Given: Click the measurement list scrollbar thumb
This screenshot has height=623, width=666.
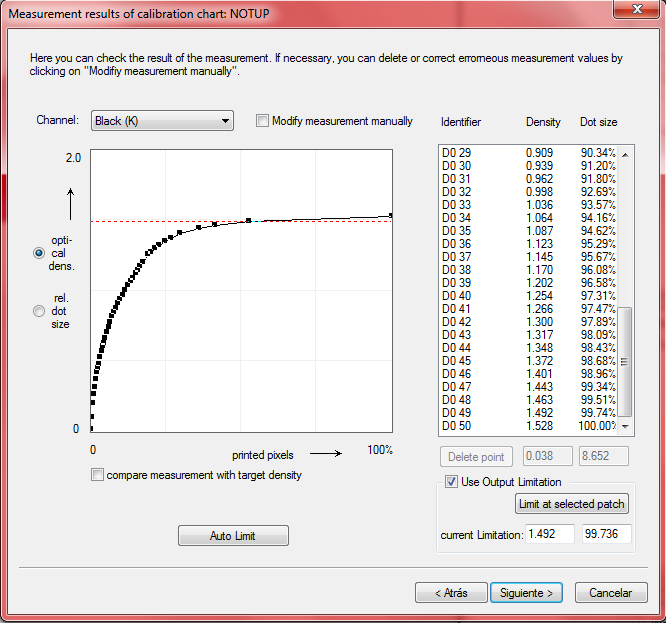Looking at the screenshot, I should tap(626, 360).
